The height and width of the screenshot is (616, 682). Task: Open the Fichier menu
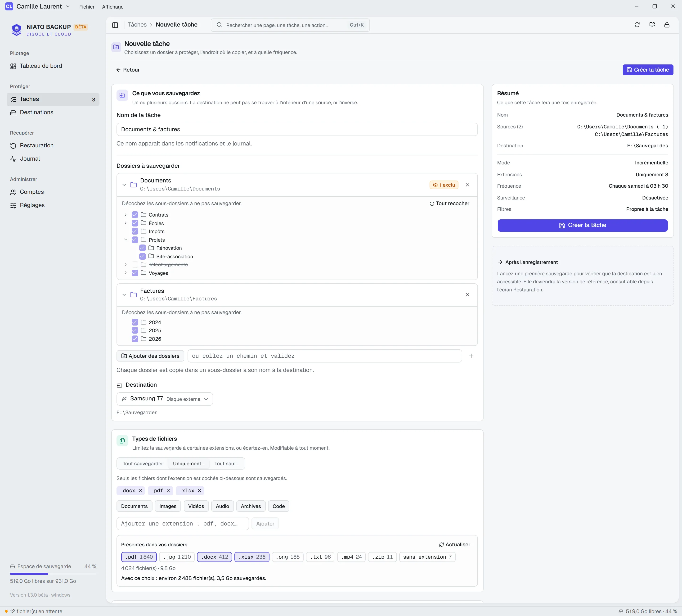point(87,7)
